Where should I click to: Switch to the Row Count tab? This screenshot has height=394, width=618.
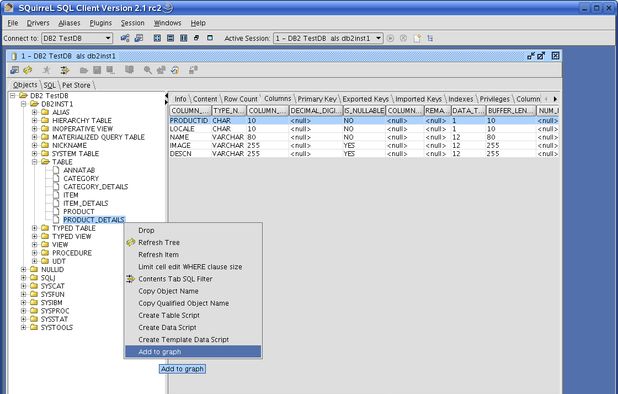pyautogui.click(x=240, y=99)
